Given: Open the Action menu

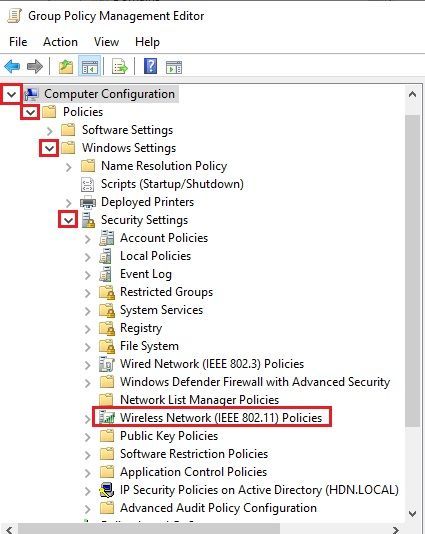Looking at the screenshot, I should pos(60,42).
